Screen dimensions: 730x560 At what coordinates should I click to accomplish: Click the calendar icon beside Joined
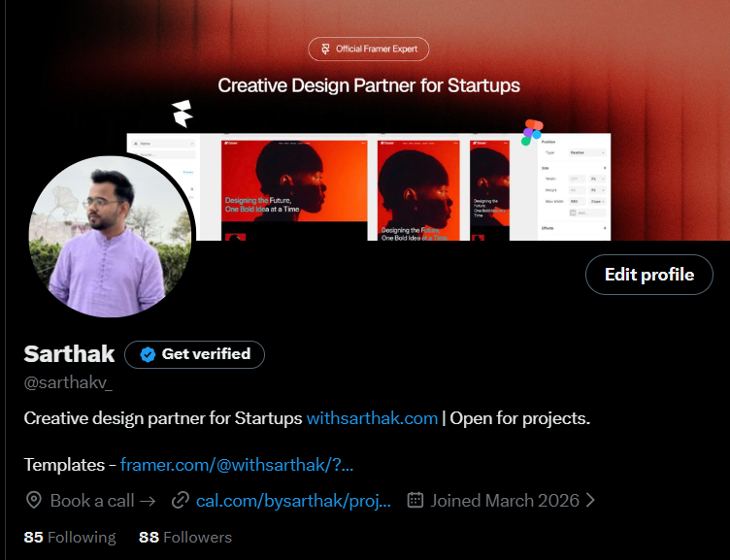[415, 501]
